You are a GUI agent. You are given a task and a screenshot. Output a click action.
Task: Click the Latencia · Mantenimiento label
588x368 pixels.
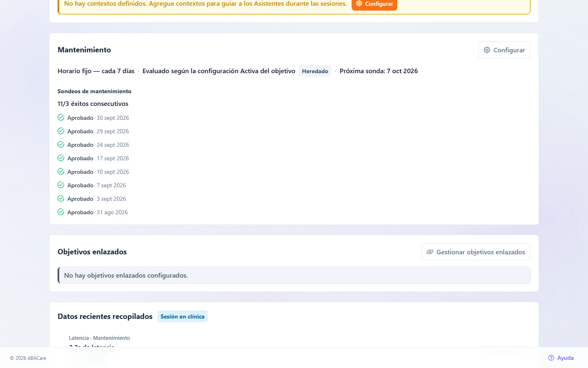tap(100, 338)
